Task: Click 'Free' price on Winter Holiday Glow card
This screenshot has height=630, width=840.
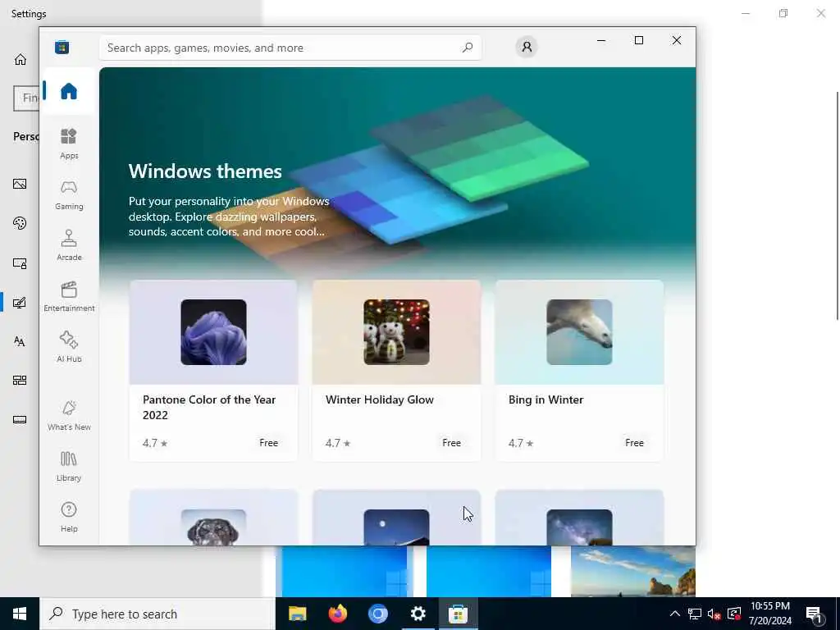Action: coord(452,443)
